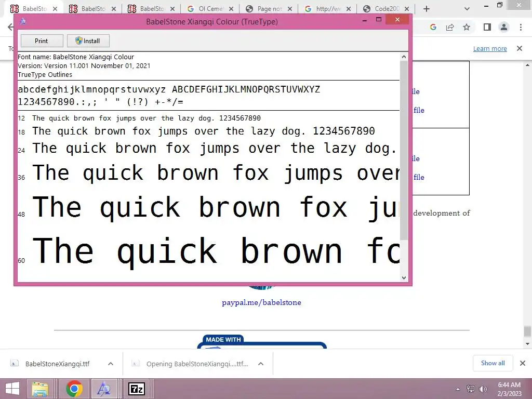Screen dimensions: 532x399
Task: Open the paypal.me/babelstone link
Action: point(261,302)
